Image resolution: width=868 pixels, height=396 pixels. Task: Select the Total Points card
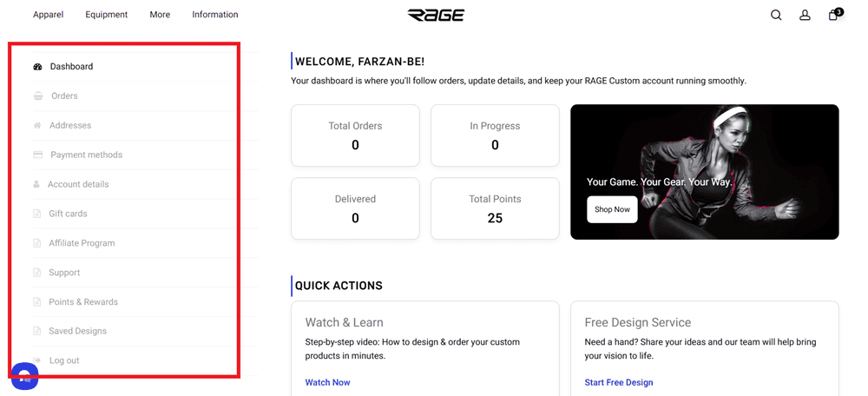(495, 208)
